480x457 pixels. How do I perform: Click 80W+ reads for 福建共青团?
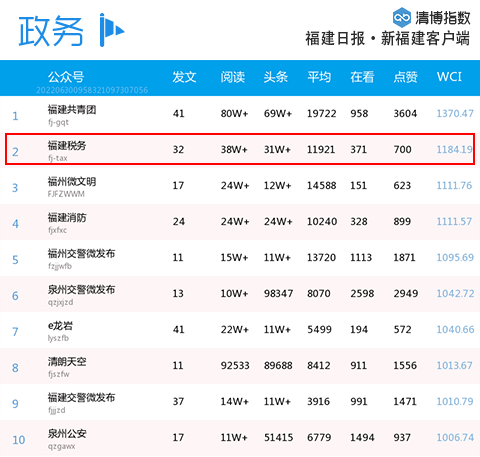pyautogui.click(x=234, y=114)
